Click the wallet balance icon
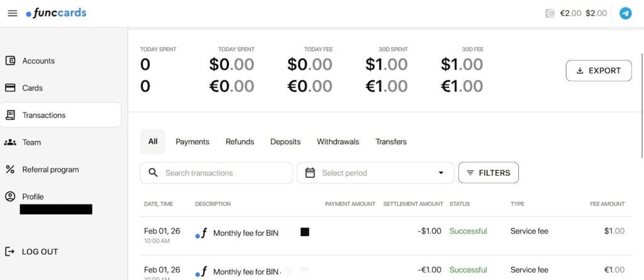The image size is (644, 280). (550, 13)
